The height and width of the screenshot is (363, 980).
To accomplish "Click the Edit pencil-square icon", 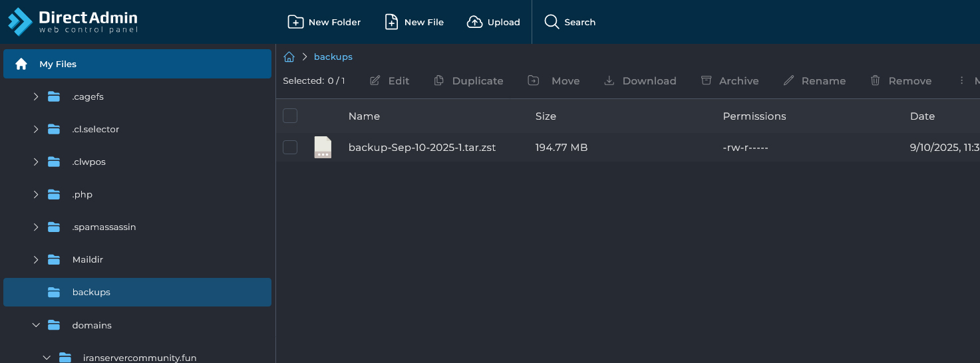I will point(375,80).
